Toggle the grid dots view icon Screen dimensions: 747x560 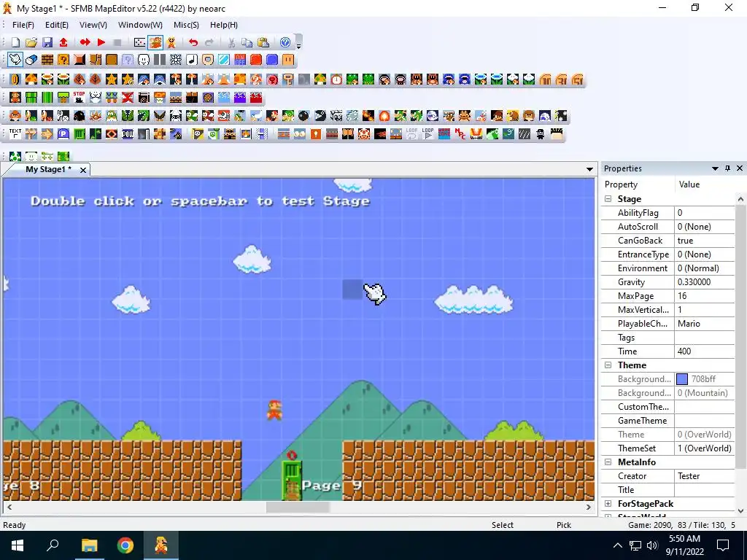139,42
